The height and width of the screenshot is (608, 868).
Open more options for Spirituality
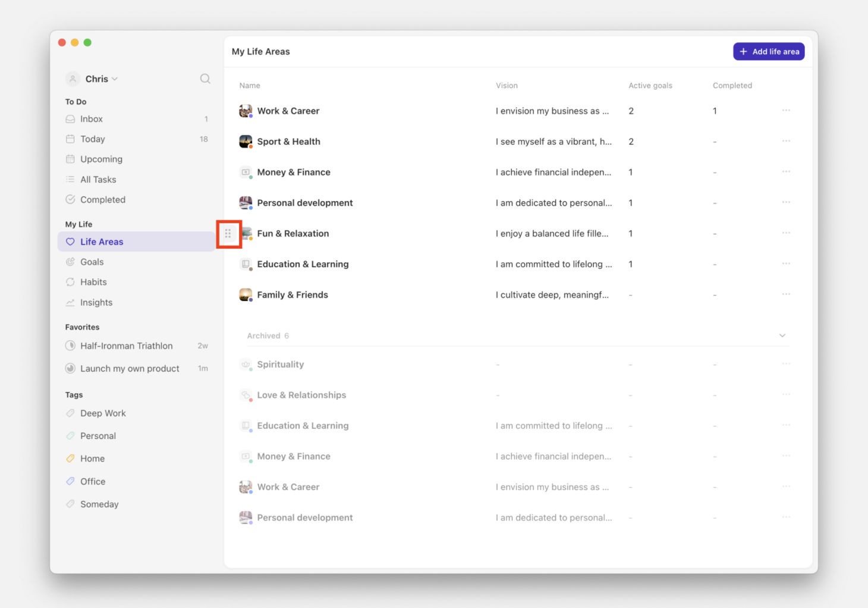786,364
